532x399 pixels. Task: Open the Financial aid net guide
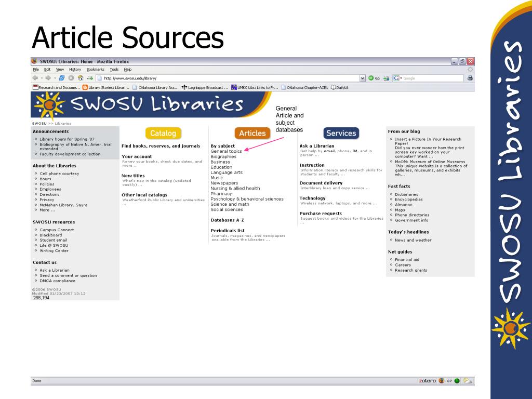click(x=407, y=260)
